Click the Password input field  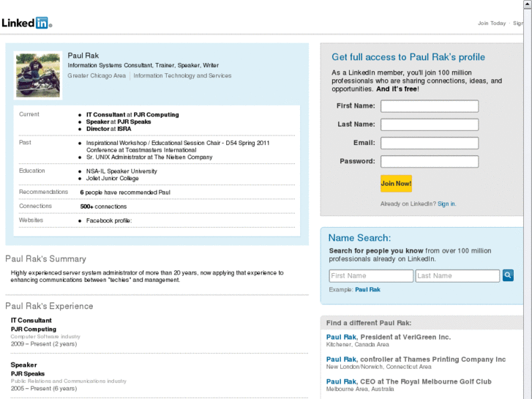430,161
